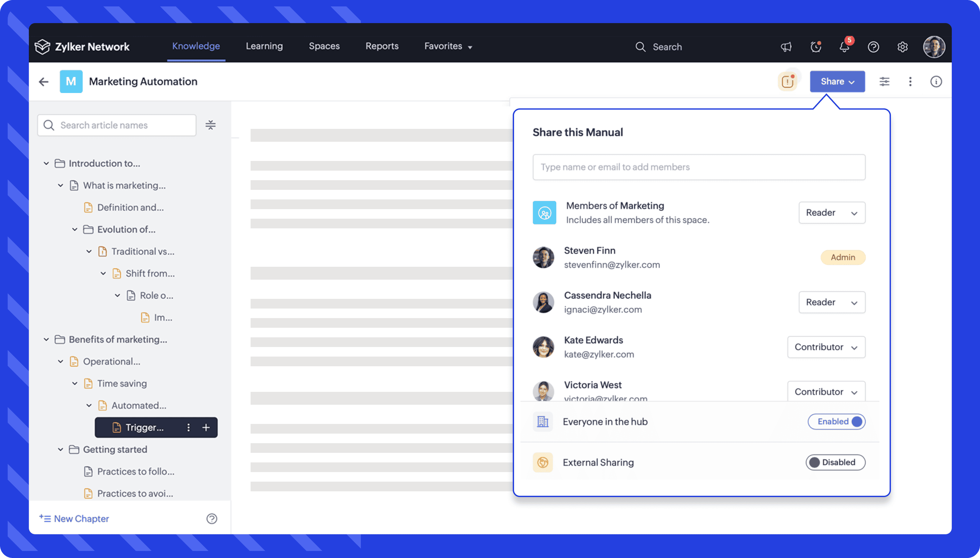Viewport: 980px width, 558px height.
Task: Toggle Everyone in the hub Enabled switch
Action: [x=836, y=422]
